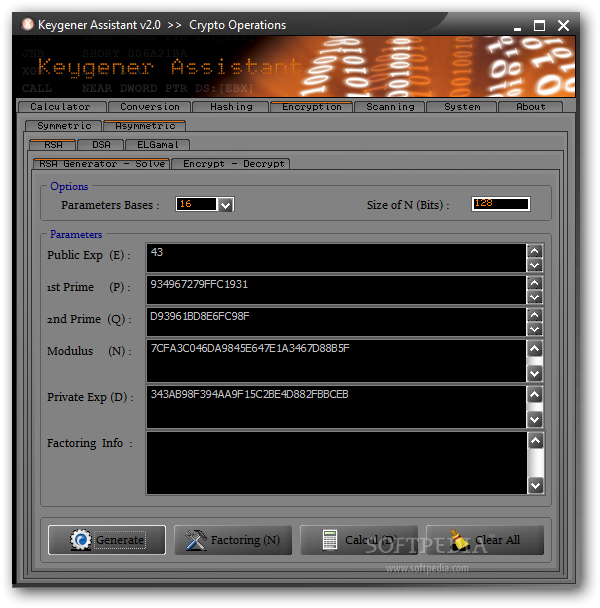This screenshot has height=608, width=600.
Task: Click the Calcul (D) button
Action: (359, 540)
